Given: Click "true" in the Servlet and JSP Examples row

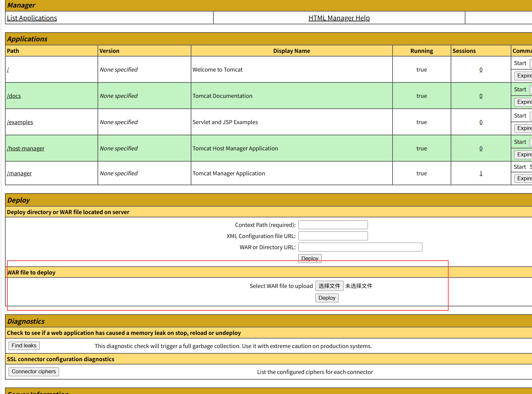Looking at the screenshot, I should [x=422, y=122].
